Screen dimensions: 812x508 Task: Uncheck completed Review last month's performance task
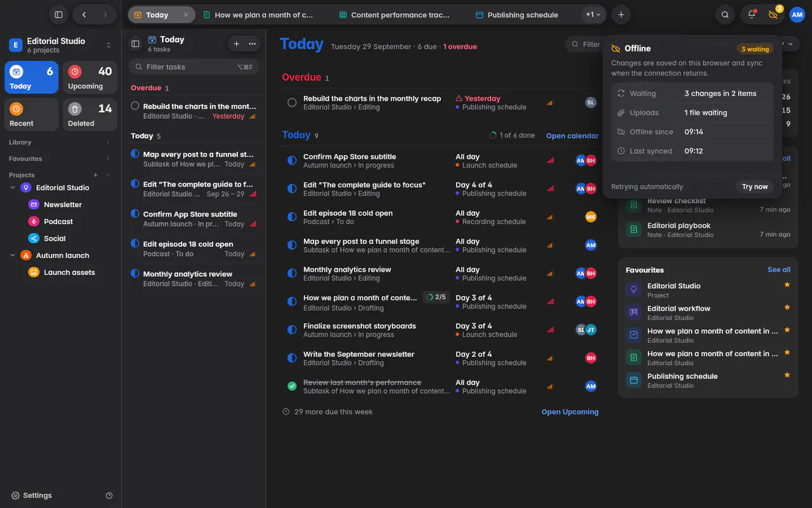pyautogui.click(x=292, y=386)
